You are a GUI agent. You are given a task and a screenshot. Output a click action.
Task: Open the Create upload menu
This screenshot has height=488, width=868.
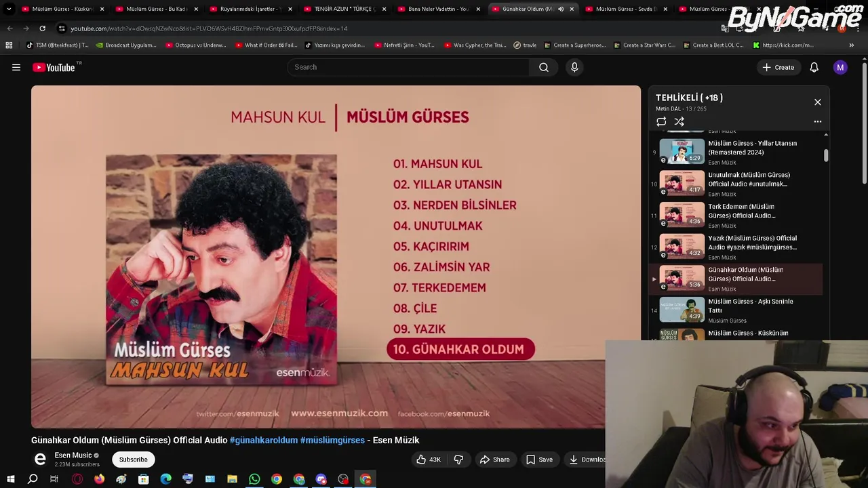[778, 67]
